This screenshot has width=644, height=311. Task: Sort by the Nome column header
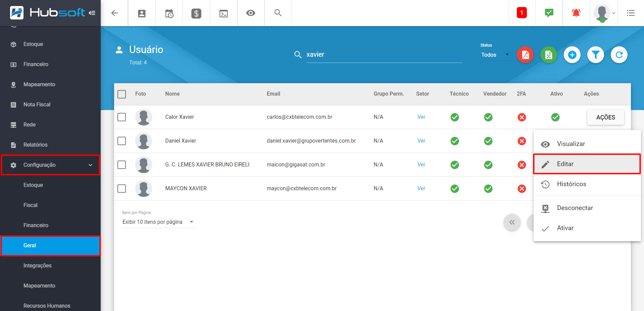[172, 94]
